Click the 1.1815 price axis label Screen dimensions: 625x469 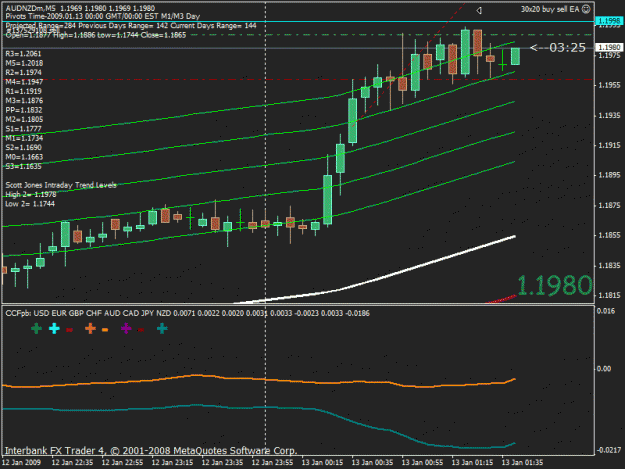coord(609,295)
